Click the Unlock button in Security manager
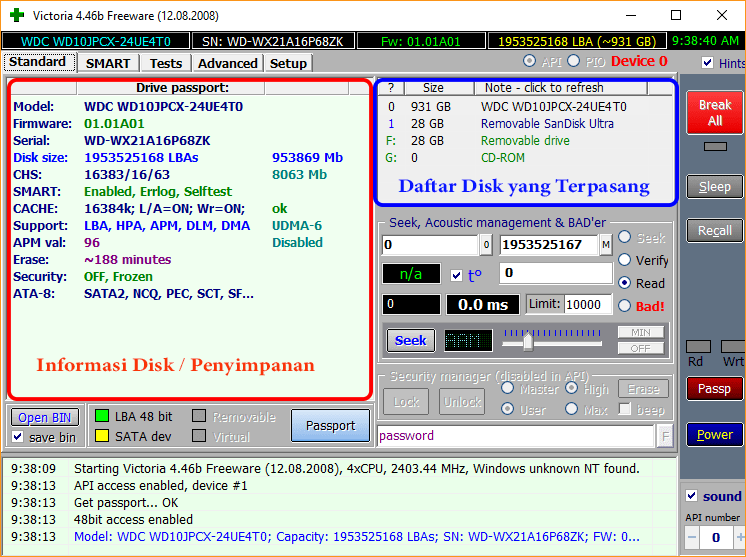The image size is (746, 557). coord(462,401)
